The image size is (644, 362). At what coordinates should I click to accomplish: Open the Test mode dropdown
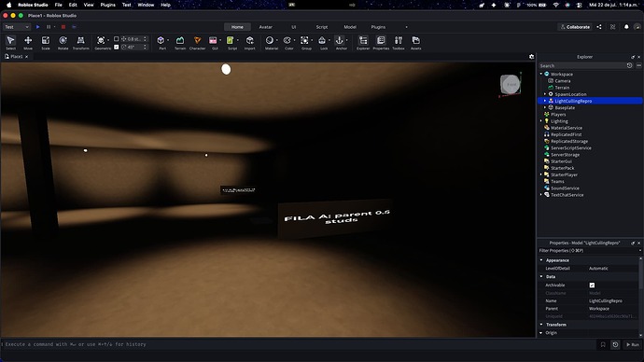click(x=17, y=27)
